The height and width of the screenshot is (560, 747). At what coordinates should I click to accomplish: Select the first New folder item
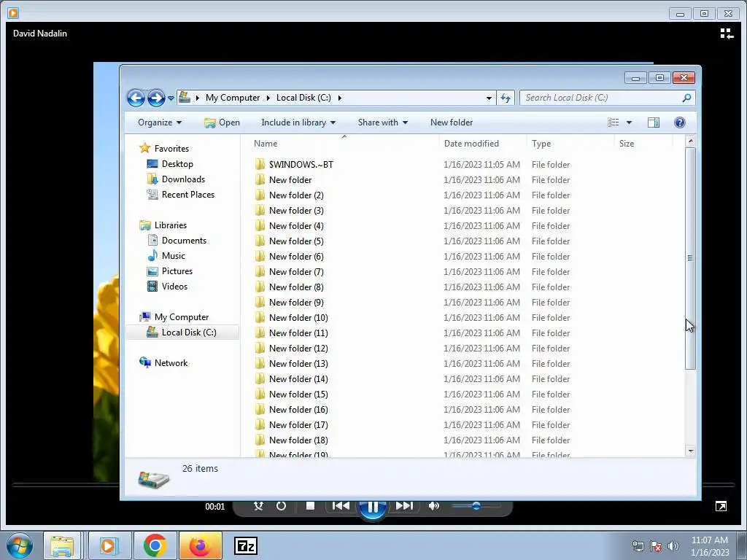pos(290,179)
